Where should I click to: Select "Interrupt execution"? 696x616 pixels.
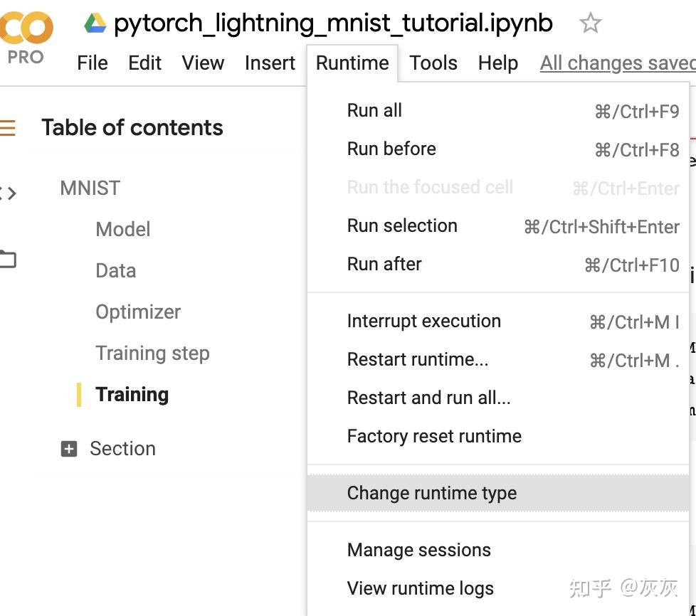423,321
